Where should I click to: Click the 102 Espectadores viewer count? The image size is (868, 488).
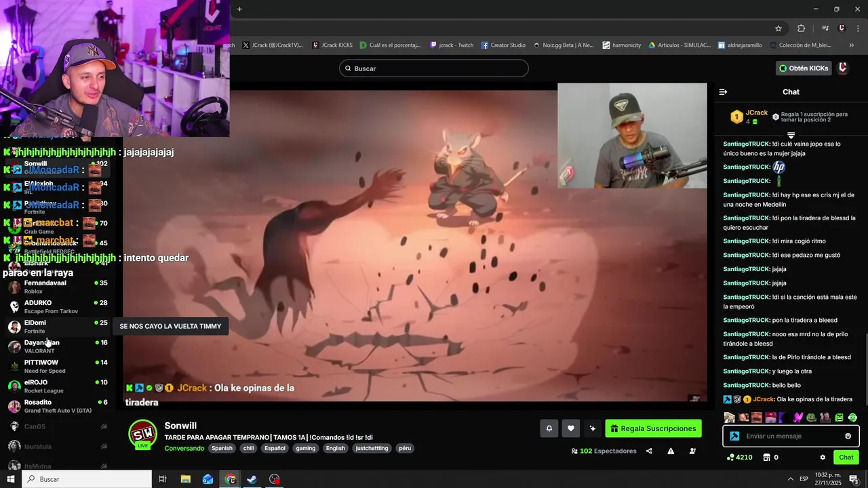tap(604, 451)
